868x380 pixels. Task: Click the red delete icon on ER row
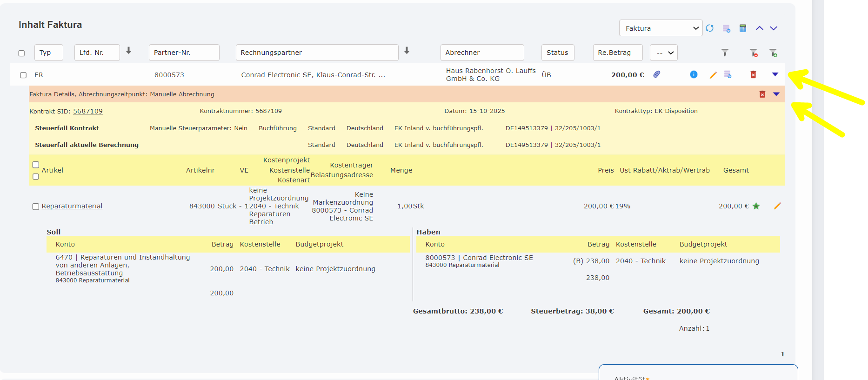(753, 74)
